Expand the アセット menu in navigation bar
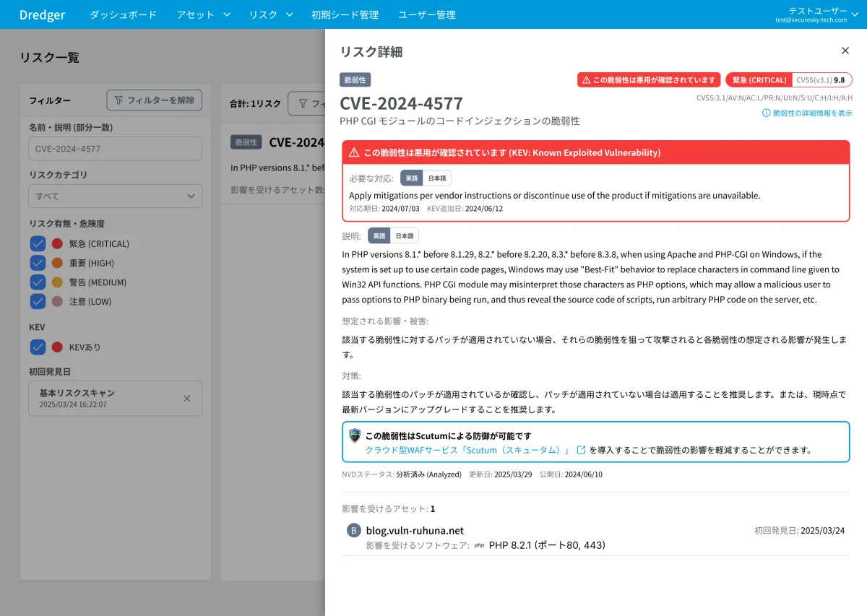 point(203,14)
